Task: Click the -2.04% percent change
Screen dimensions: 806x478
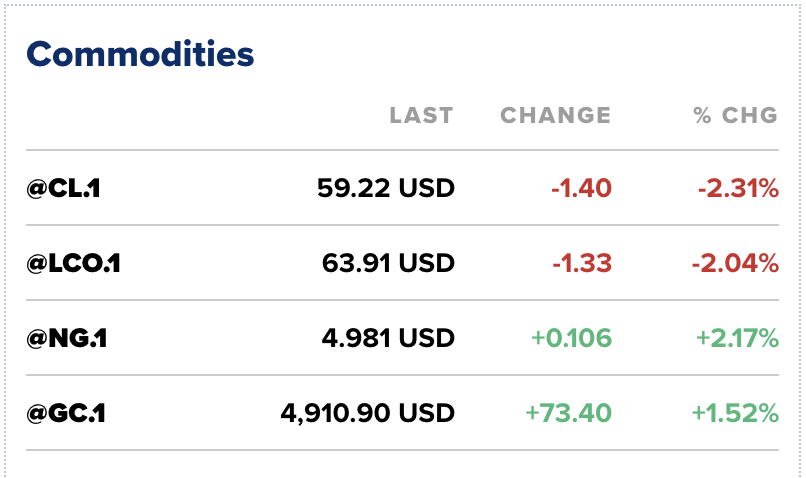Action: 734,263
